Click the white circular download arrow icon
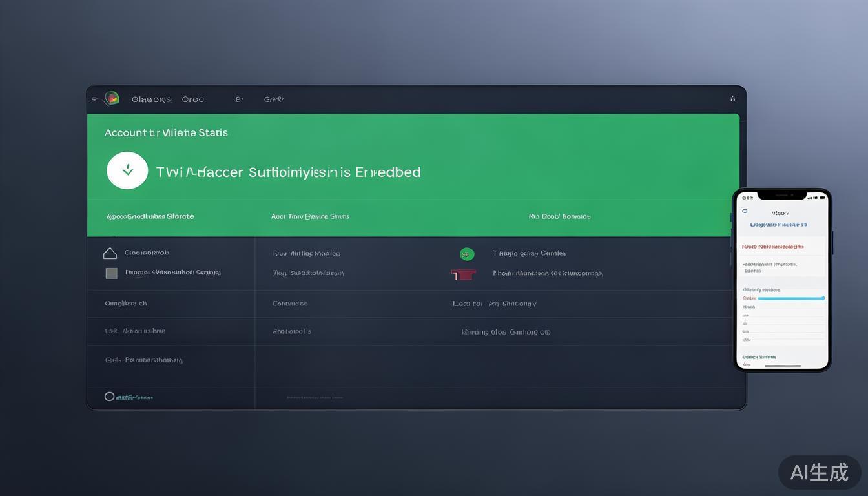 pyautogui.click(x=127, y=170)
